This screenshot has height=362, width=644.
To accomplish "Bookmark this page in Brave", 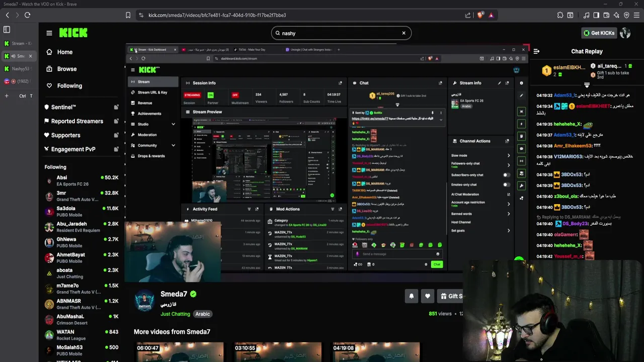I will coord(128,15).
